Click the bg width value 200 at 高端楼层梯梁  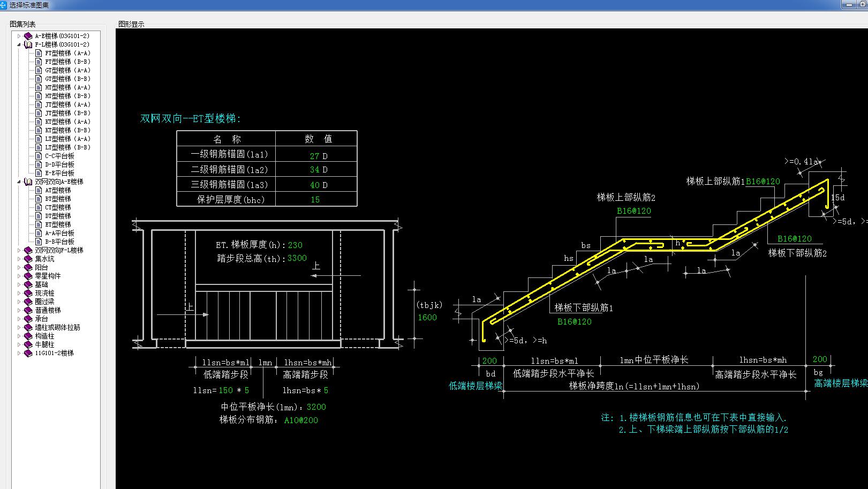[x=820, y=359]
